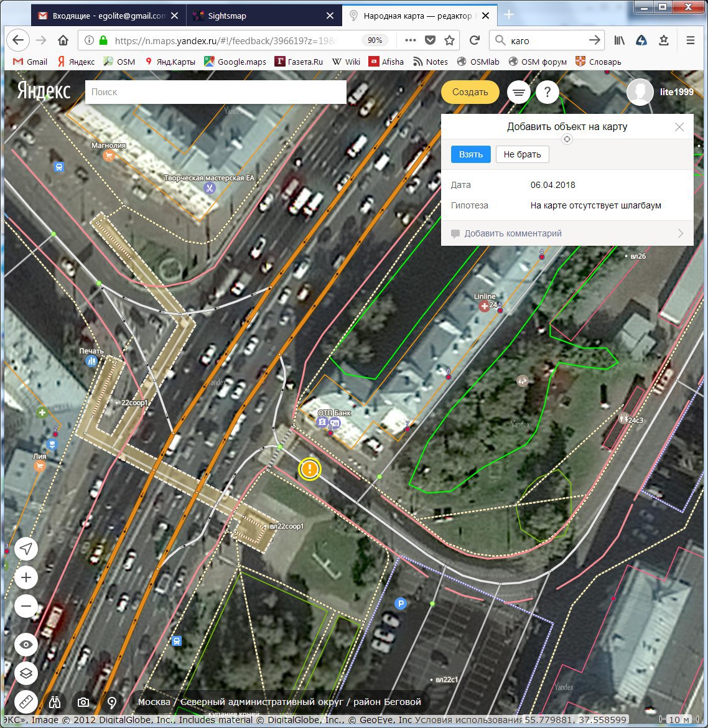The width and height of the screenshot is (708, 728).
Task: Open the Яндекс bookmark
Action: pos(76,62)
